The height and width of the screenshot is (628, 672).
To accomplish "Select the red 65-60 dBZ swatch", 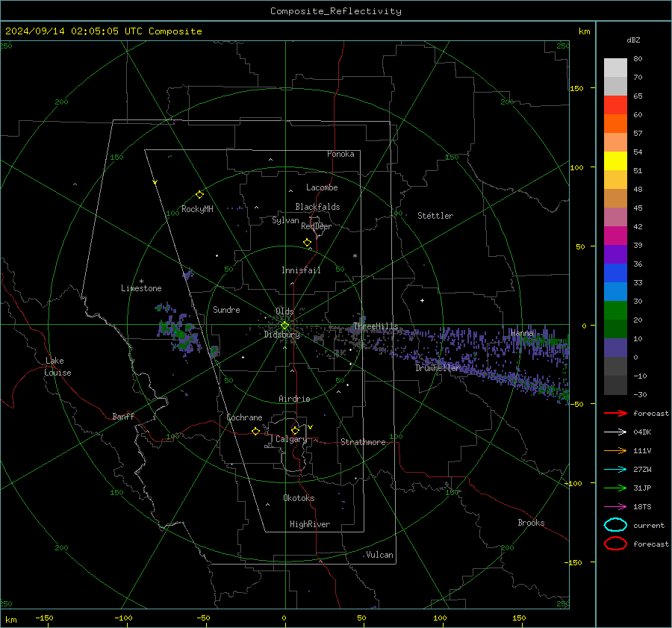I will [615, 105].
